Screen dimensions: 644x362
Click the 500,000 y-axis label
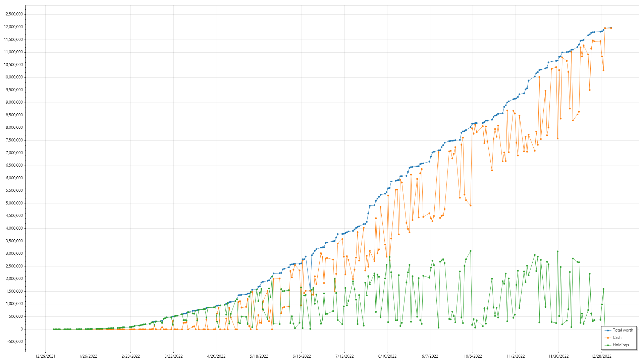(x=16, y=316)
